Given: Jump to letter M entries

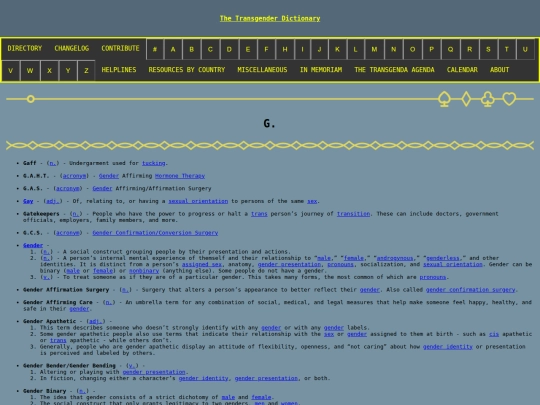Looking at the screenshot, I should [374, 49].
